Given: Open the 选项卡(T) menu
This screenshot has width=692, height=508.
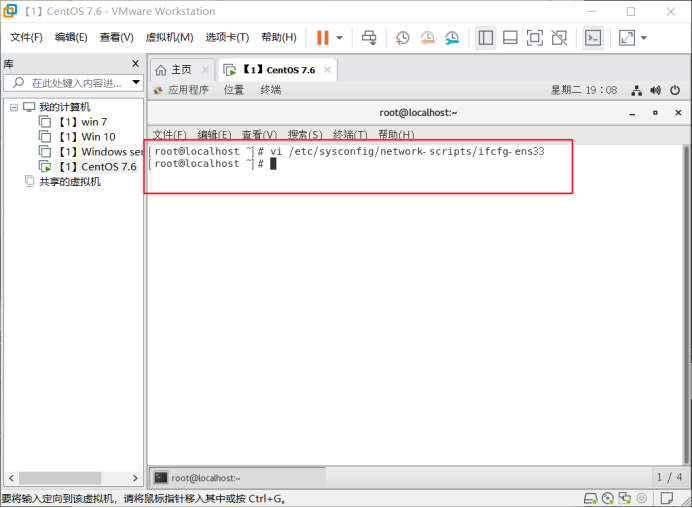Looking at the screenshot, I should [227, 38].
